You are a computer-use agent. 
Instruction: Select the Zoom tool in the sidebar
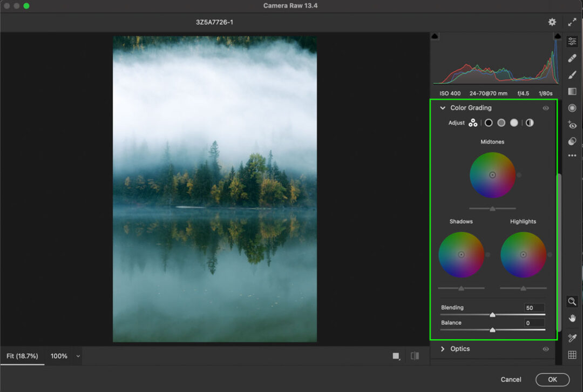pyautogui.click(x=572, y=301)
